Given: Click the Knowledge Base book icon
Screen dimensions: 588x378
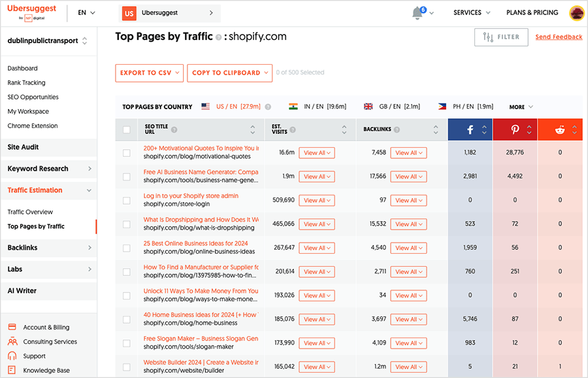Looking at the screenshot, I should click(x=12, y=370).
